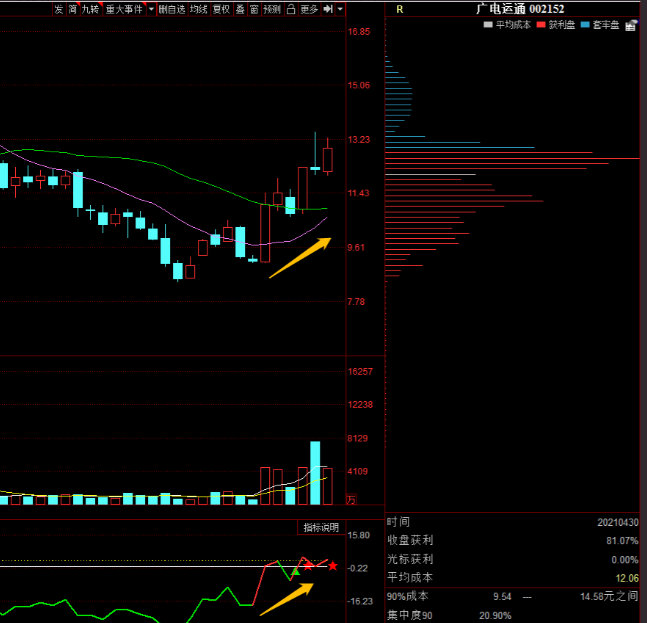Image resolution: width=647 pixels, height=623 pixels.
Task: Click the date value 20210430
Action: 618,522
